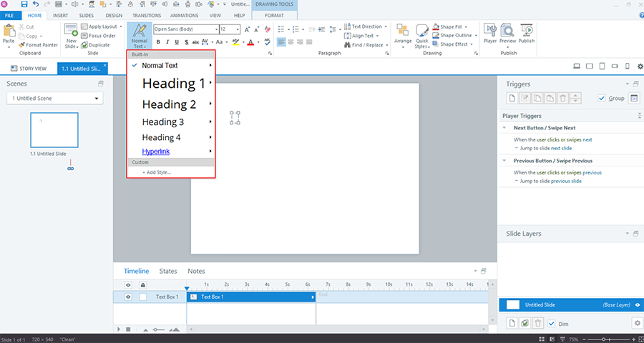Expand the Normal Text submenu arrow
644x343 pixels.
[210, 65]
